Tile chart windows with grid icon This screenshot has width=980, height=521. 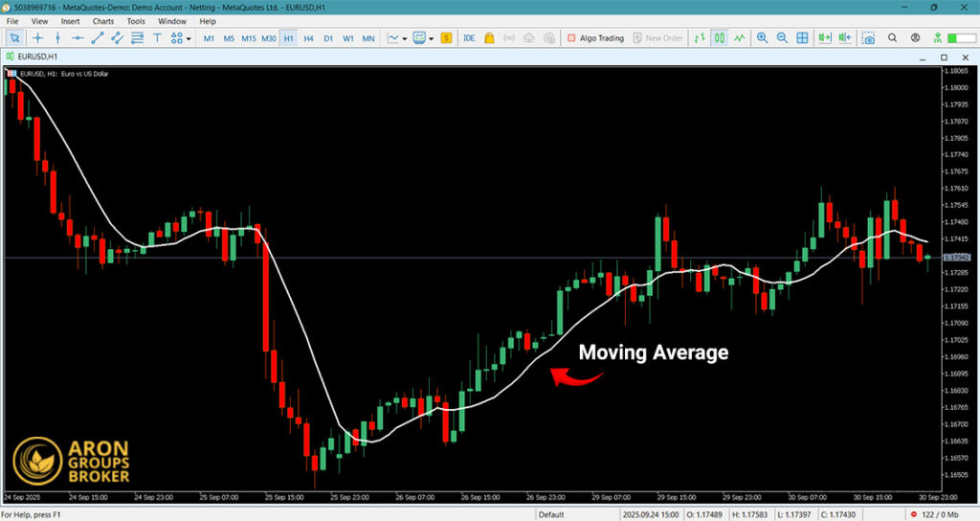point(802,38)
